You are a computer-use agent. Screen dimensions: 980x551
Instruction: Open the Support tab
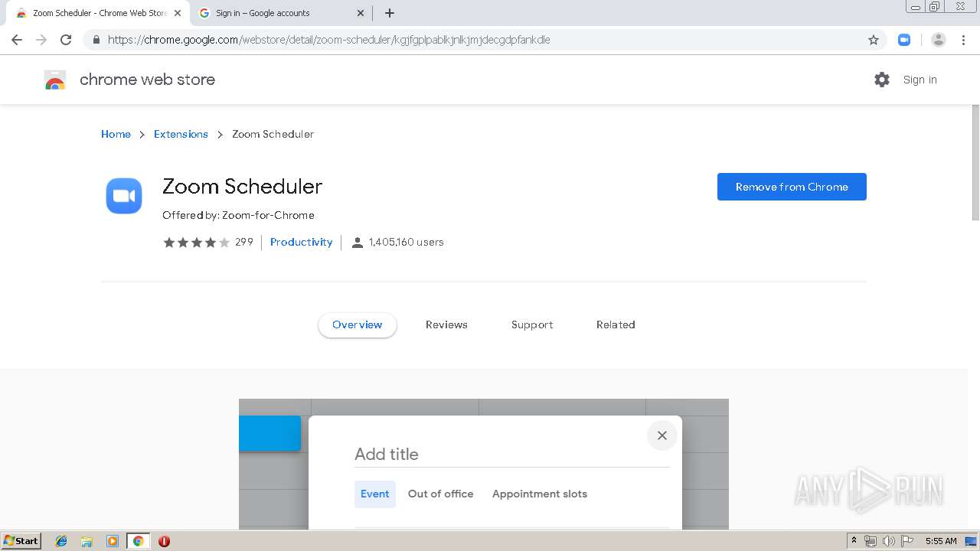click(x=532, y=324)
